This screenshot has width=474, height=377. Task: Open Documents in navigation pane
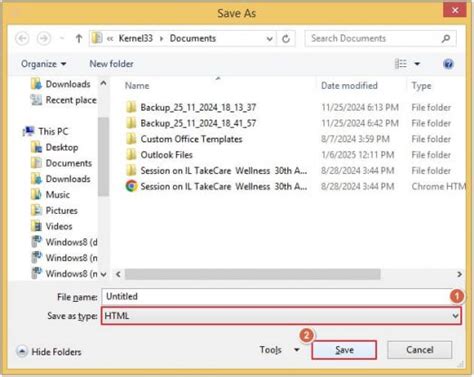click(61, 163)
